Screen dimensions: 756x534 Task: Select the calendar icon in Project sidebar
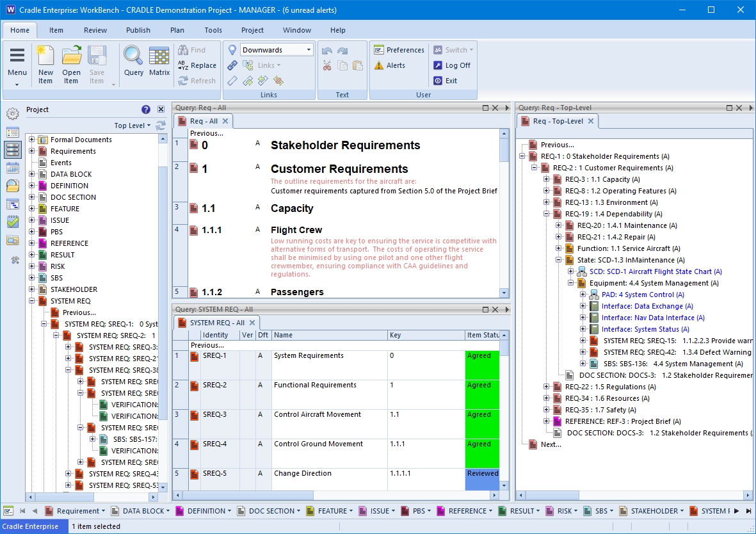13,168
